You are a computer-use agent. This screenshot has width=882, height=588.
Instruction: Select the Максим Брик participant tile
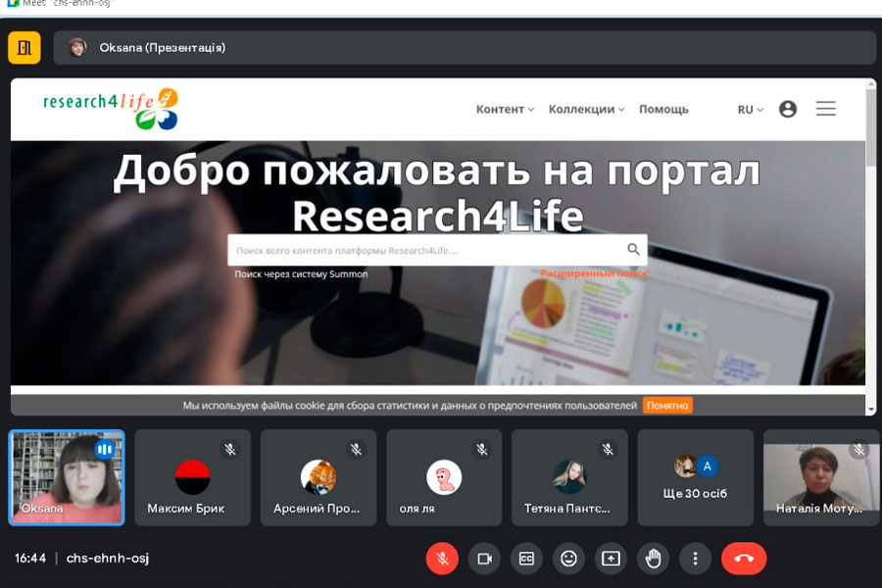click(x=192, y=477)
